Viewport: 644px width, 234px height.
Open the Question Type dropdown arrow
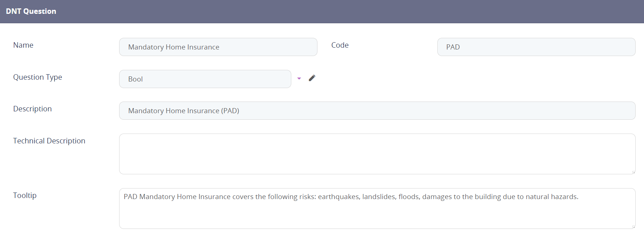(x=299, y=79)
